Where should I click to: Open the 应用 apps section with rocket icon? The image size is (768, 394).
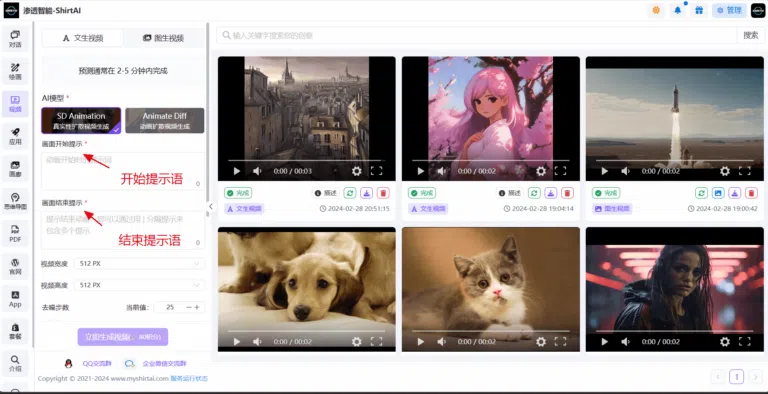pos(15,136)
